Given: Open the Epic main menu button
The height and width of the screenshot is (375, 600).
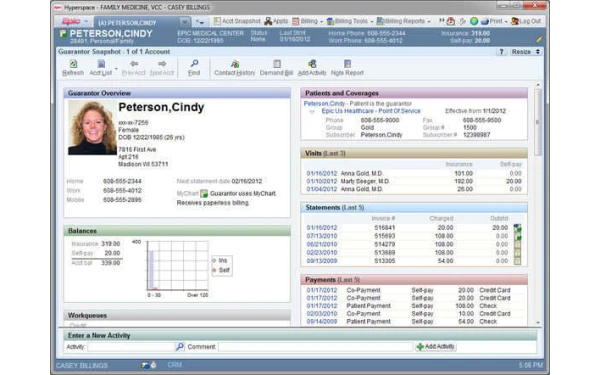Looking at the screenshot, I should tap(75, 21).
